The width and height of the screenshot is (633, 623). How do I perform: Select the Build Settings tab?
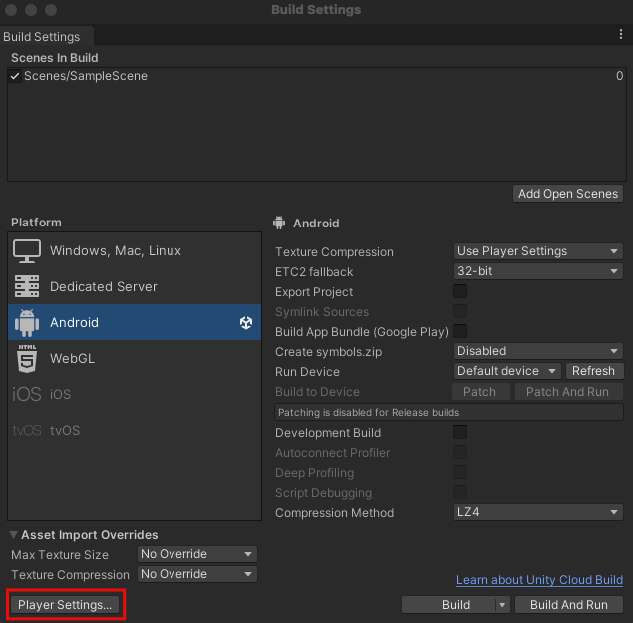46,36
